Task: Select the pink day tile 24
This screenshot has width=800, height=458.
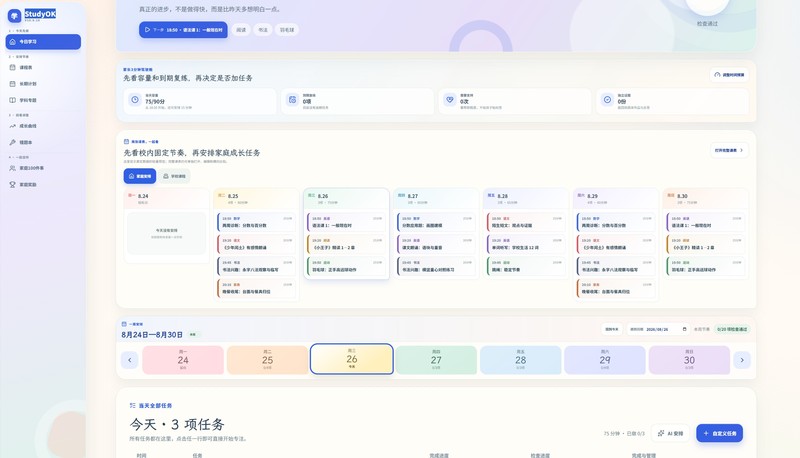Action: click(x=183, y=360)
